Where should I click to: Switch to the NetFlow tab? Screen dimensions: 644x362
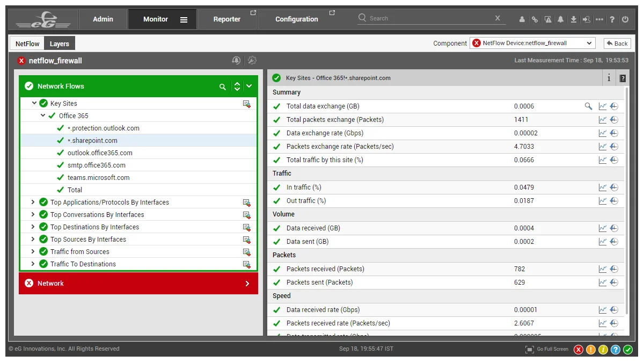click(x=27, y=44)
